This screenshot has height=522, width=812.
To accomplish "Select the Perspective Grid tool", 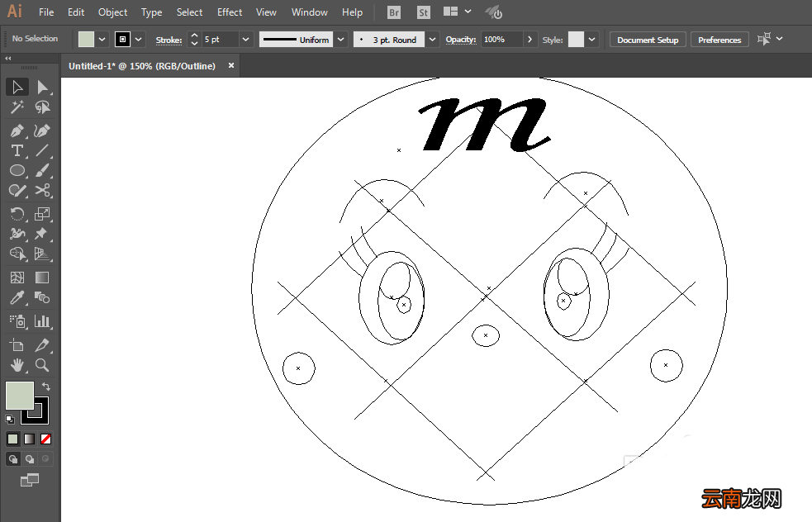I will [42, 254].
